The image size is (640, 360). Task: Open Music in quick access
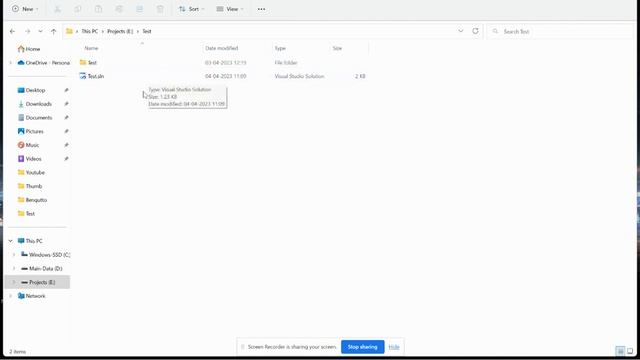[x=29, y=145]
